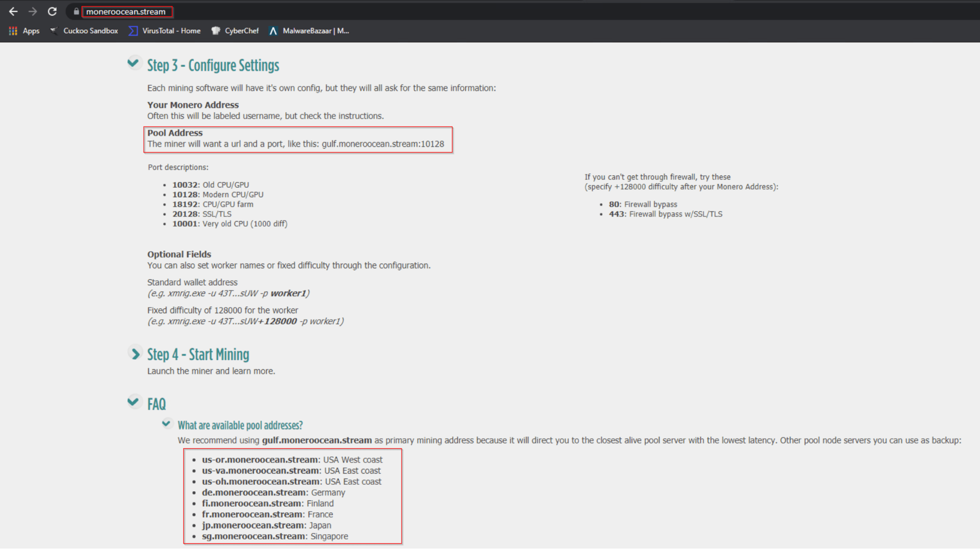Click the Step 4 - Start Mining heading
The height and width of the screenshot is (549, 980).
tap(198, 354)
